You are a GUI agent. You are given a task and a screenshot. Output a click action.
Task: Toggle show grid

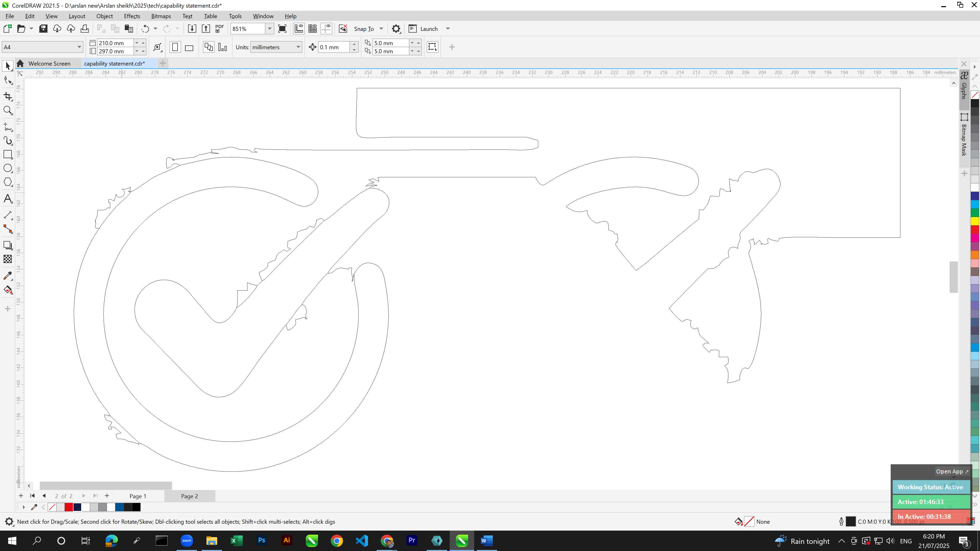[x=313, y=29]
